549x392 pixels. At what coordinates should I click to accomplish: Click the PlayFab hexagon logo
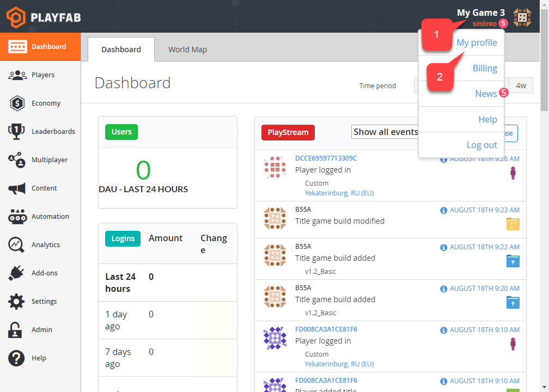tap(16, 16)
